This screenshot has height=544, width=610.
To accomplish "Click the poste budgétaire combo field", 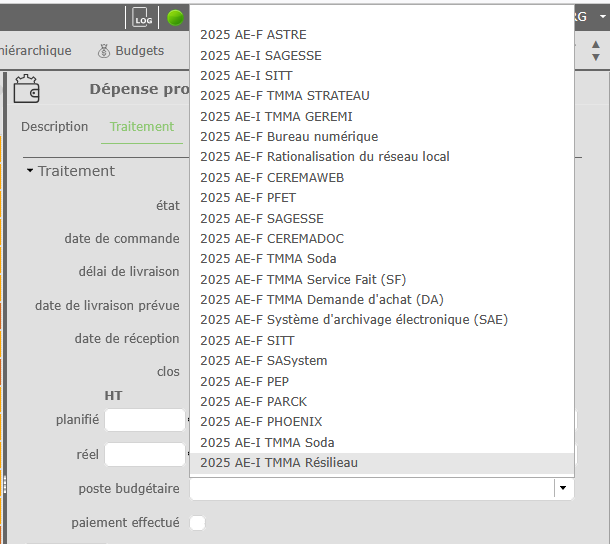I will pyautogui.click(x=382, y=488).
